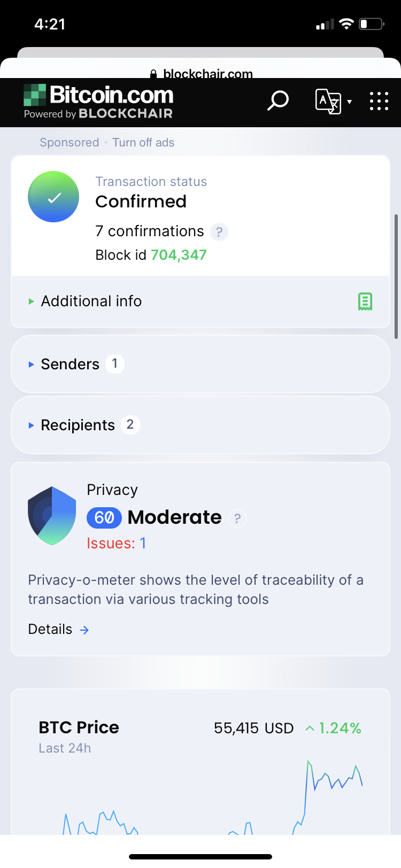
Task: Open block id 704,347 link
Action: tap(179, 255)
